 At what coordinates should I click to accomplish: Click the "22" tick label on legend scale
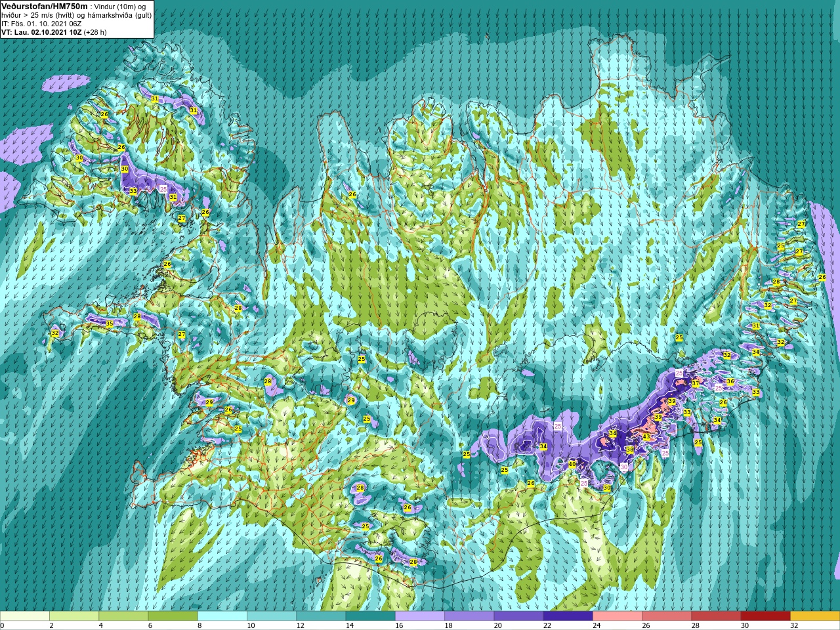[x=547, y=625]
